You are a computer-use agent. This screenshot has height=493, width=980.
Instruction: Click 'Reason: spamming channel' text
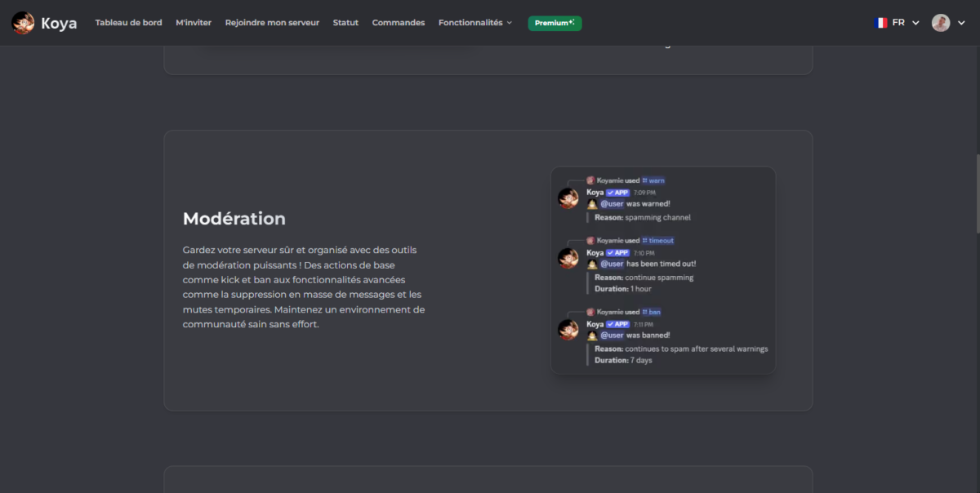643,218
